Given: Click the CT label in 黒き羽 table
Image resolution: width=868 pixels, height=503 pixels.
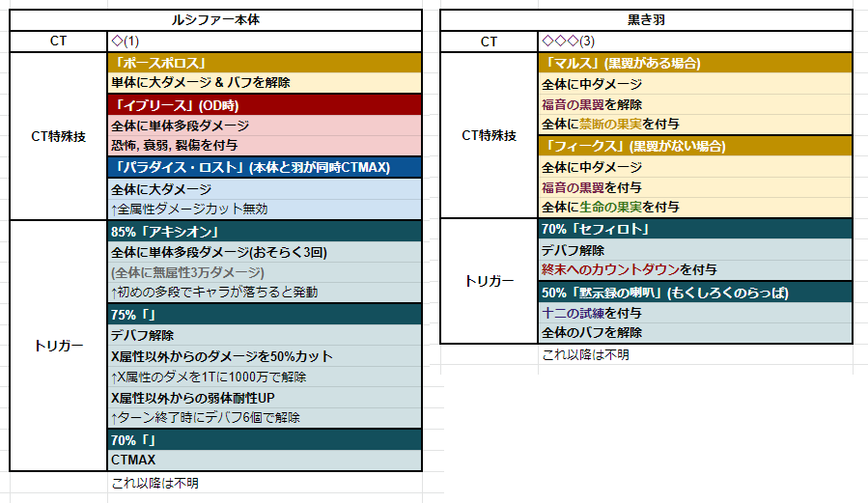Looking at the screenshot, I should coord(489,42).
